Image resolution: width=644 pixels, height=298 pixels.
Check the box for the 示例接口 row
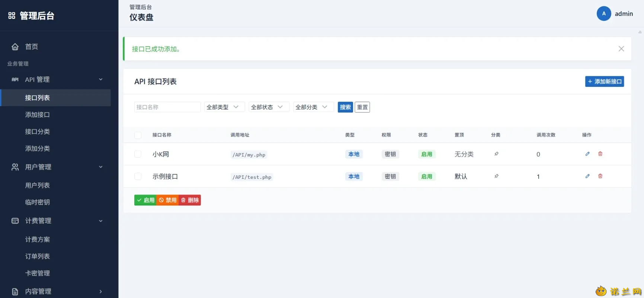tap(138, 177)
